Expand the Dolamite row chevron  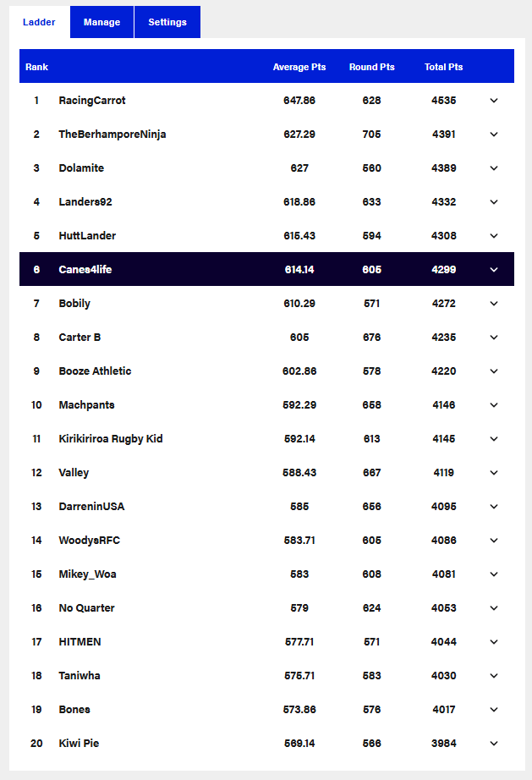(x=494, y=168)
